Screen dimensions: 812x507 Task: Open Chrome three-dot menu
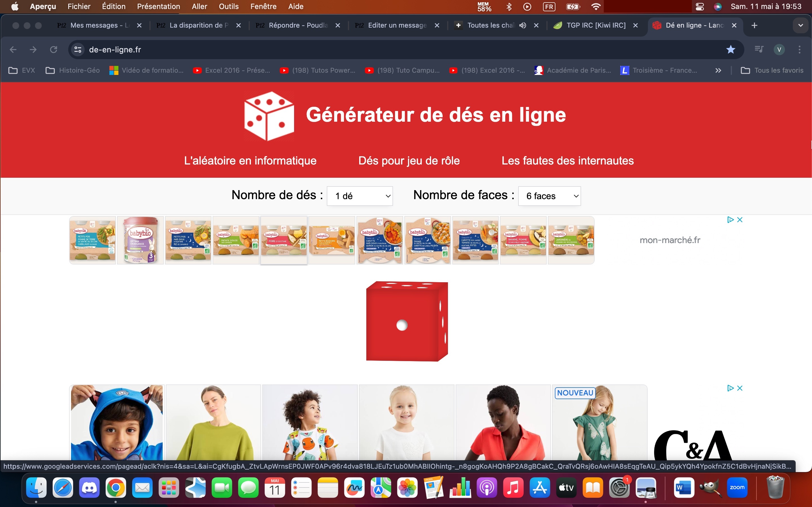pos(800,50)
